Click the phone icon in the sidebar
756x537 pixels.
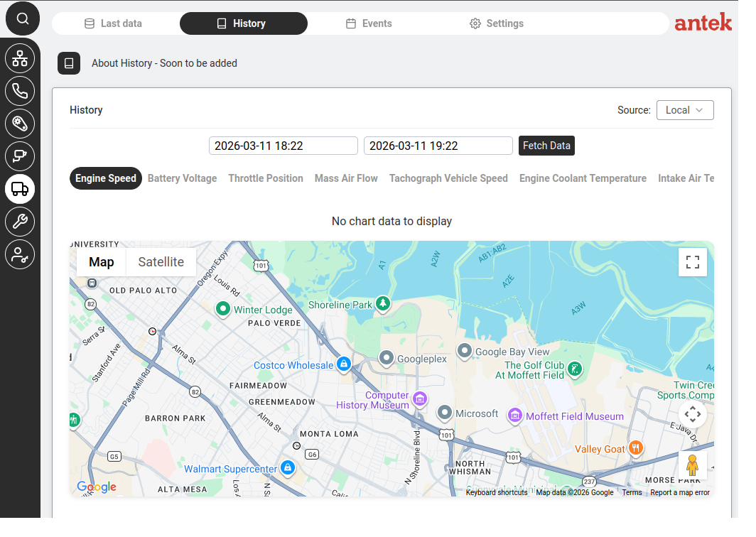tap(20, 91)
